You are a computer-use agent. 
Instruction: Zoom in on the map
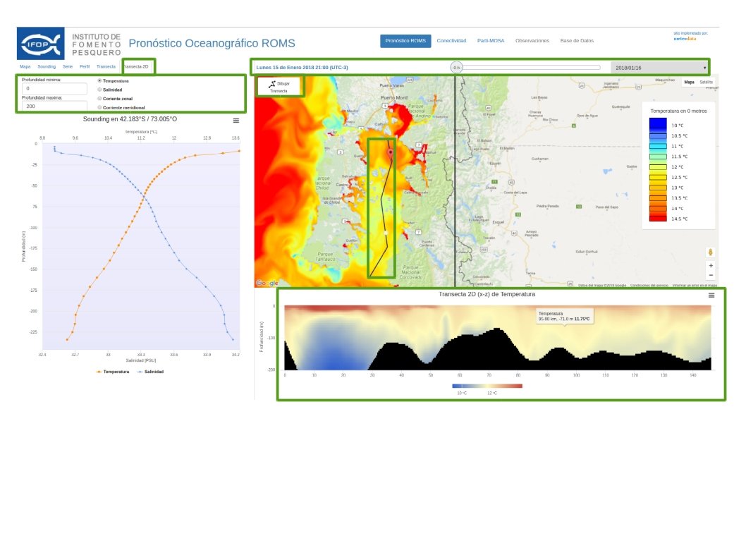coord(710,265)
